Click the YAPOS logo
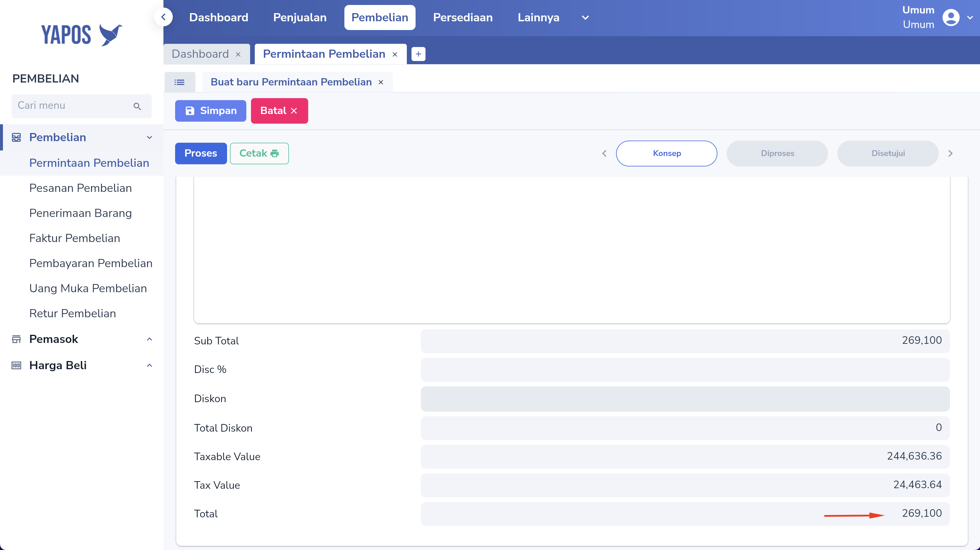 pos(82,35)
